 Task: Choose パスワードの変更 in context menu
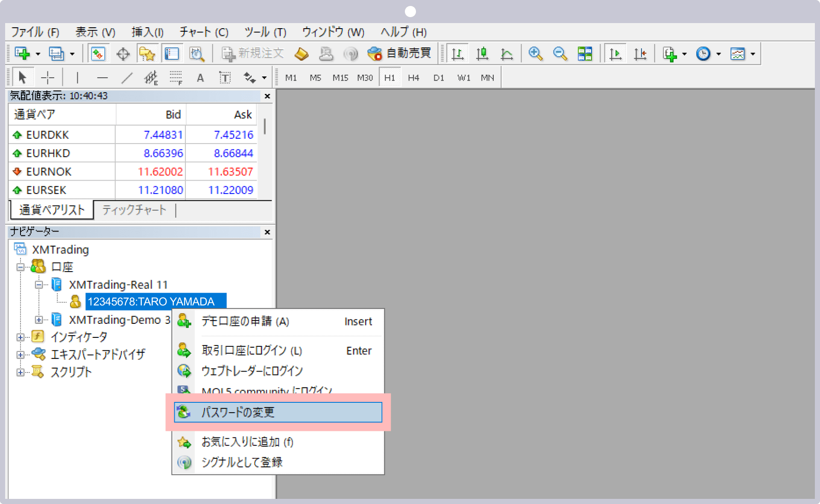pos(278,412)
